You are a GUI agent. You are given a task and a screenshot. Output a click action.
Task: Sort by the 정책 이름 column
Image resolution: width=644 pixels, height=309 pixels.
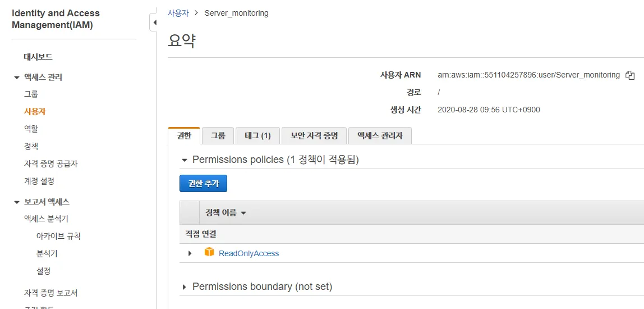226,213
